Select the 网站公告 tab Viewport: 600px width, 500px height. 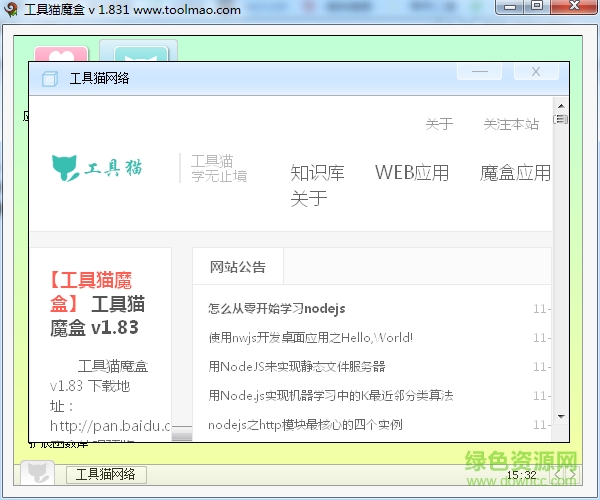point(238,267)
